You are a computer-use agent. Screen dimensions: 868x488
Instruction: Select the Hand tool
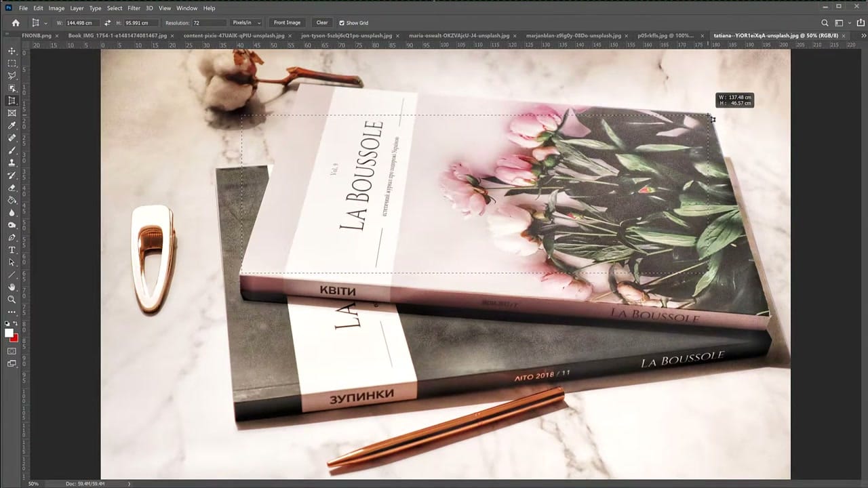pos(12,287)
